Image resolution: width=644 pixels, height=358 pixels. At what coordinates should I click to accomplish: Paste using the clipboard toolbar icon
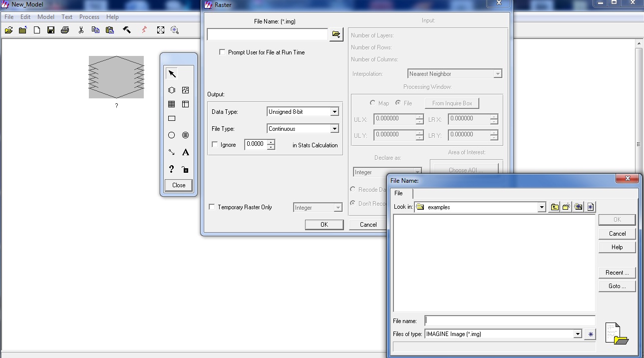(x=110, y=30)
